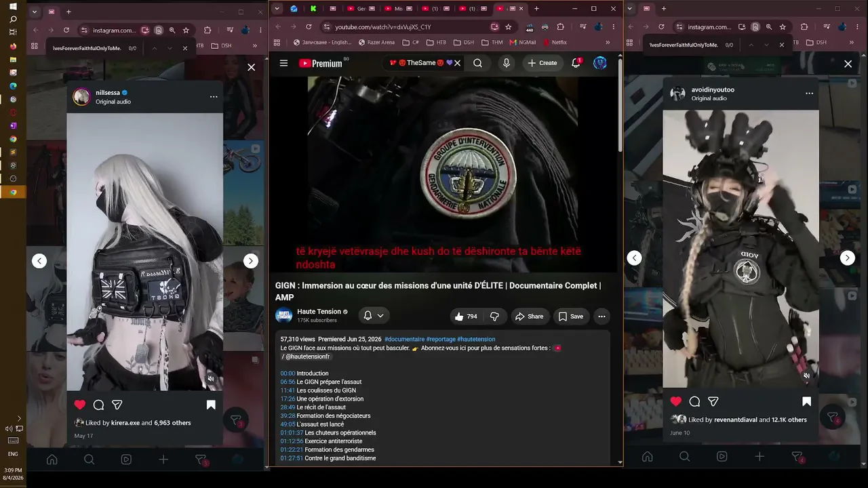Open the YouTube guide hamburger menu
This screenshot has width=868, height=488.
[x=283, y=63]
